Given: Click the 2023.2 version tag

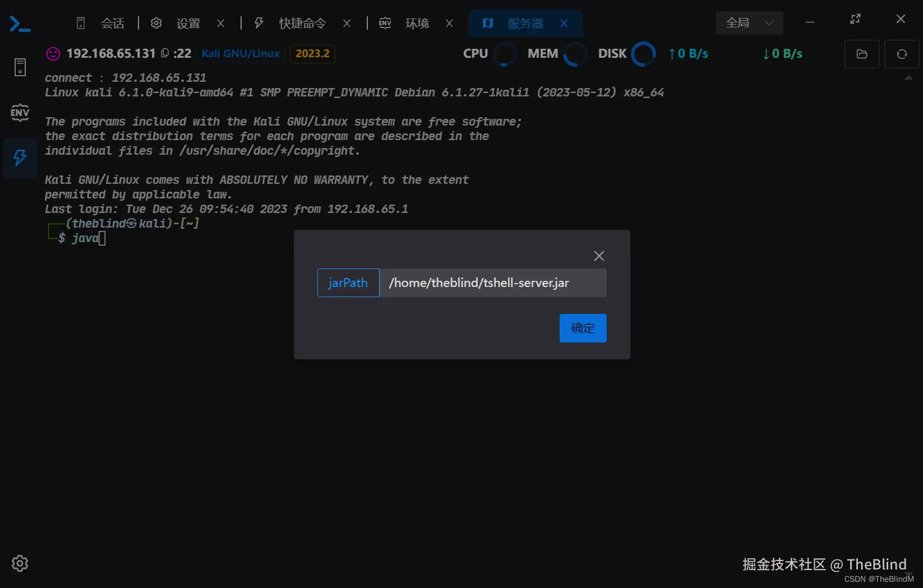Looking at the screenshot, I should pyautogui.click(x=312, y=54).
